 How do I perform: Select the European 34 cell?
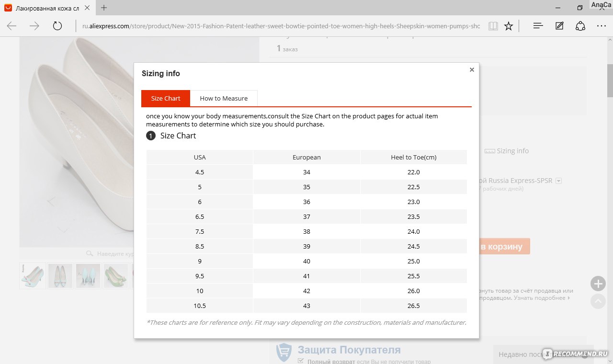pyautogui.click(x=306, y=172)
